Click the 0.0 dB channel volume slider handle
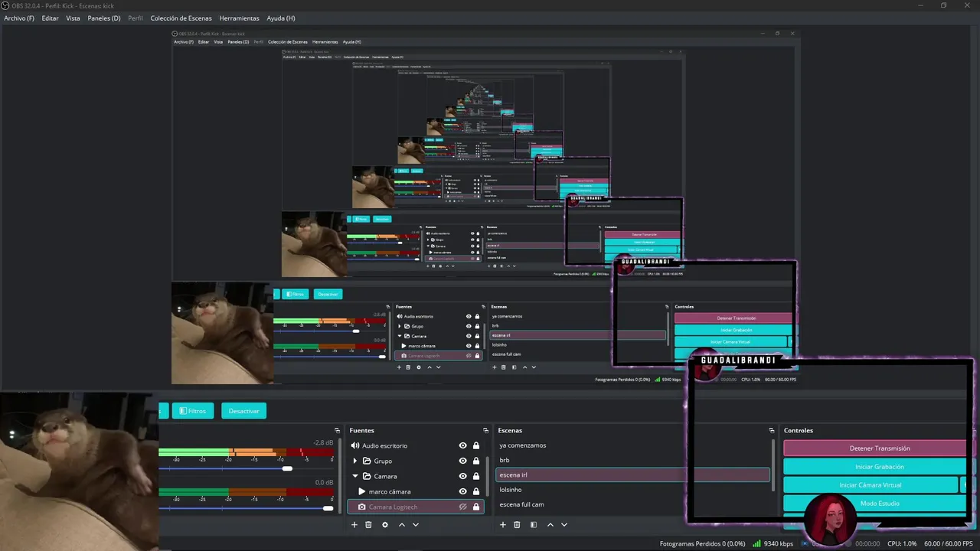The image size is (980, 551). (x=328, y=508)
